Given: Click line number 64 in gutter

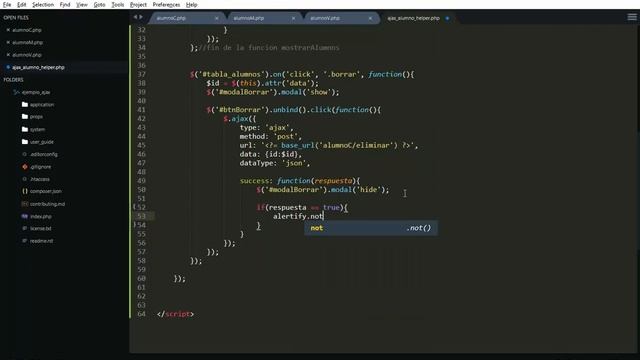Looking at the screenshot, I should click(x=141, y=314).
